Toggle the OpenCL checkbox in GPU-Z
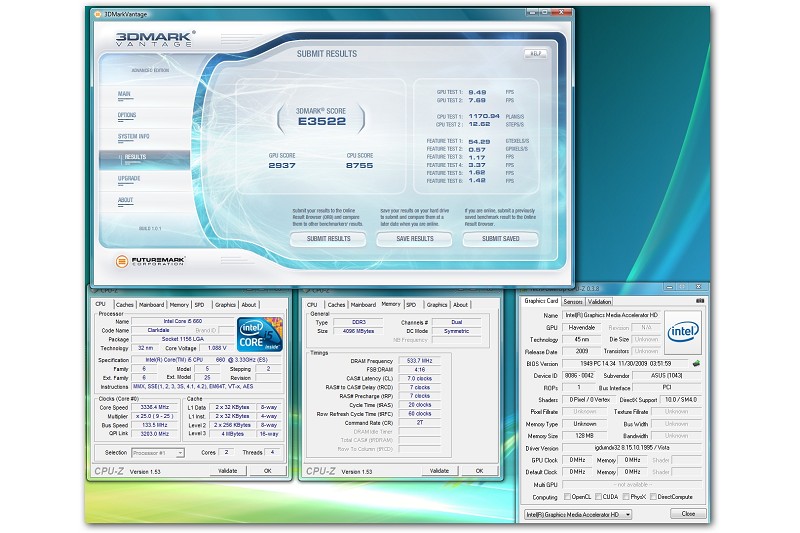 point(567,496)
